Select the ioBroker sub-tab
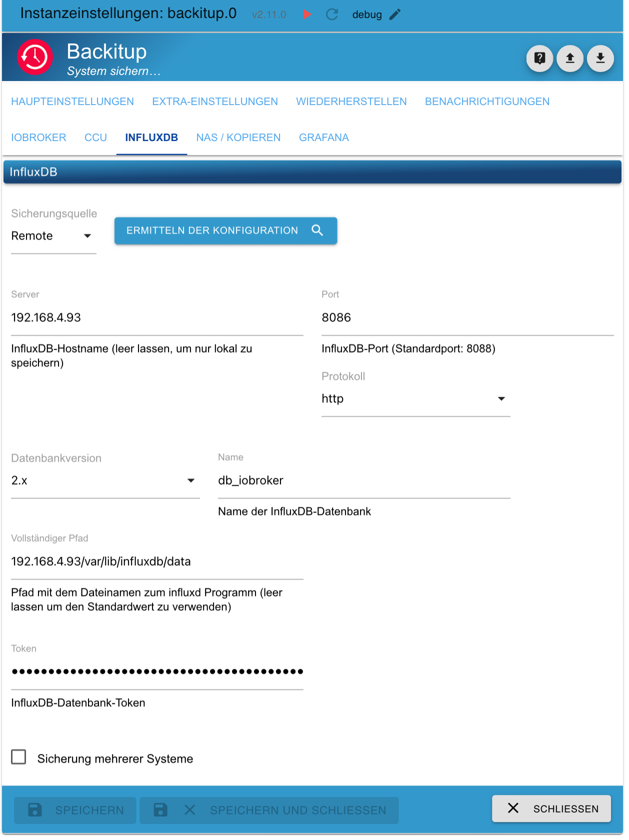This screenshot has height=840, width=629. click(x=38, y=138)
